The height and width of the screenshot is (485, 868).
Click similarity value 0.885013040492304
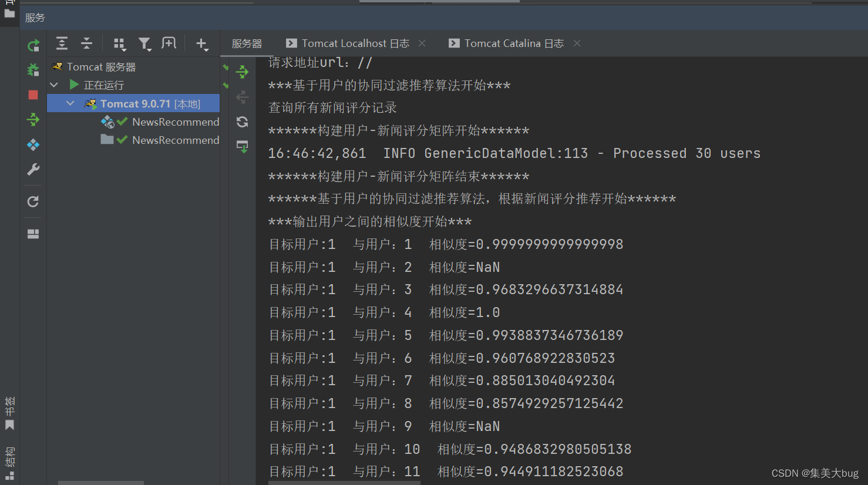(546, 381)
